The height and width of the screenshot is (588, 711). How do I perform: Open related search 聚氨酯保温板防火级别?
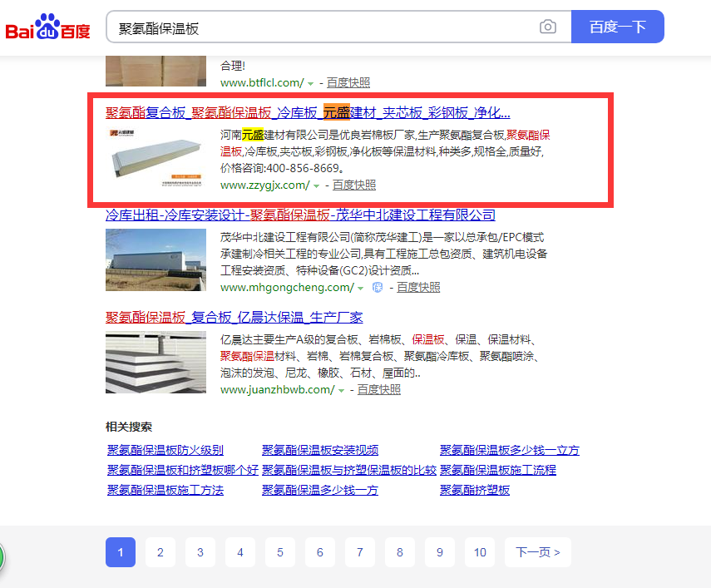pyautogui.click(x=165, y=450)
